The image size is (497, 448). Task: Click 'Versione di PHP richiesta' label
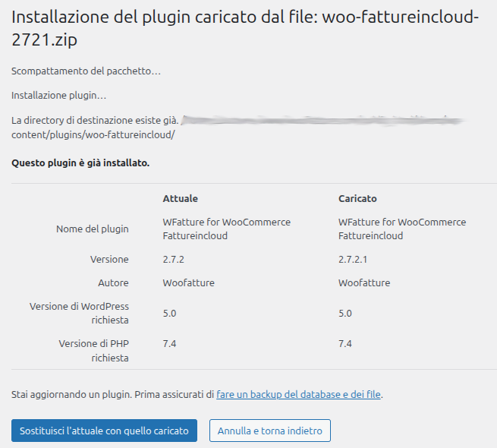click(x=94, y=351)
